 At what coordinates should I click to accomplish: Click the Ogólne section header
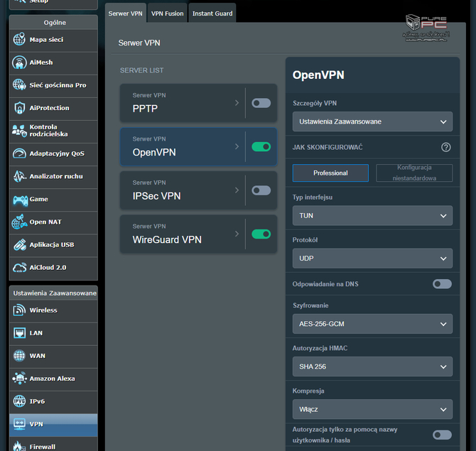(x=54, y=23)
